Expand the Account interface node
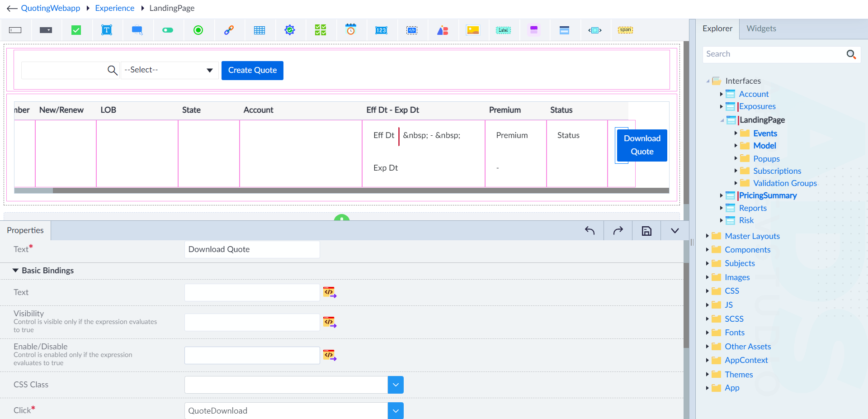The width and height of the screenshot is (868, 419). tap(722, 94)
